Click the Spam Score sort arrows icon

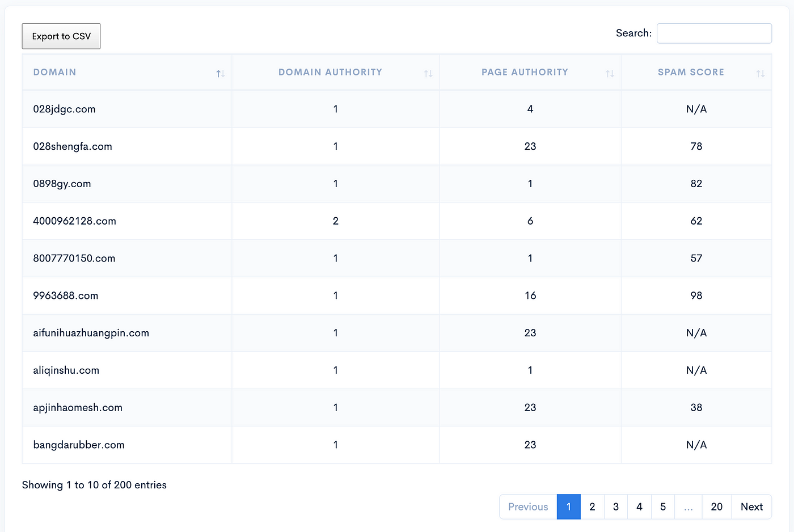point(761,73)
